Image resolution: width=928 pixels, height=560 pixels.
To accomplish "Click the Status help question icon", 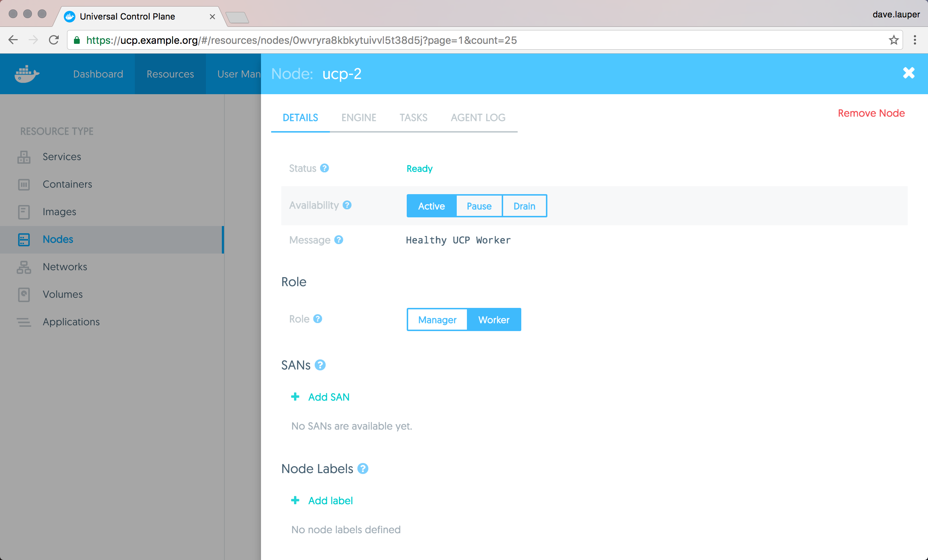I will [324, 168].
